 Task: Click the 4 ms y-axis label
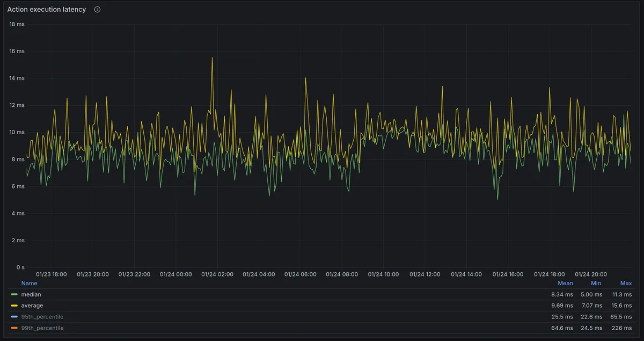[x=18, y=213]
